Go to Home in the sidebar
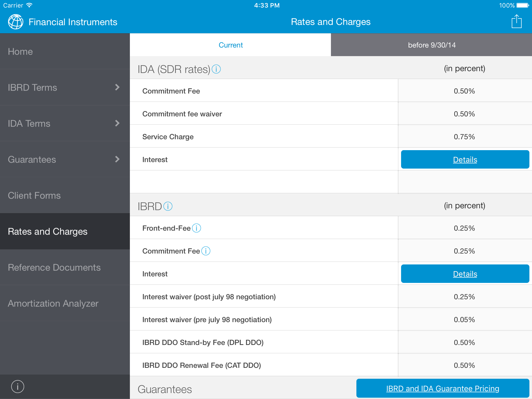Image resolution: width=532 pixels, height=399 pixels. pos(65,51)
